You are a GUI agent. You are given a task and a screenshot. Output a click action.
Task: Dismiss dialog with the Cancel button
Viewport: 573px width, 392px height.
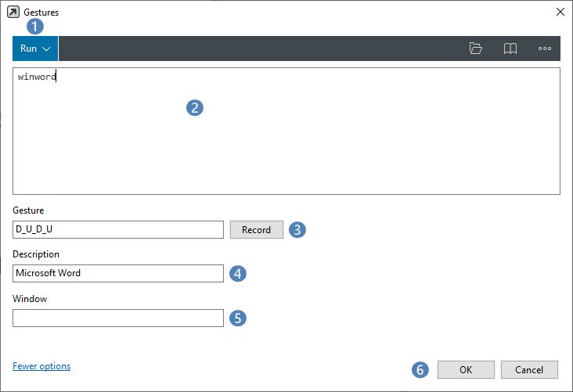click(530, 369)
